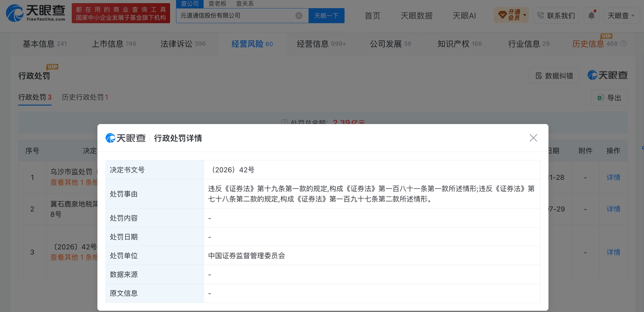The width and height of the screenshot is (644, 312).
Task: Open the 数据纠错 data correction button
Action: click(x=554, y=76)
